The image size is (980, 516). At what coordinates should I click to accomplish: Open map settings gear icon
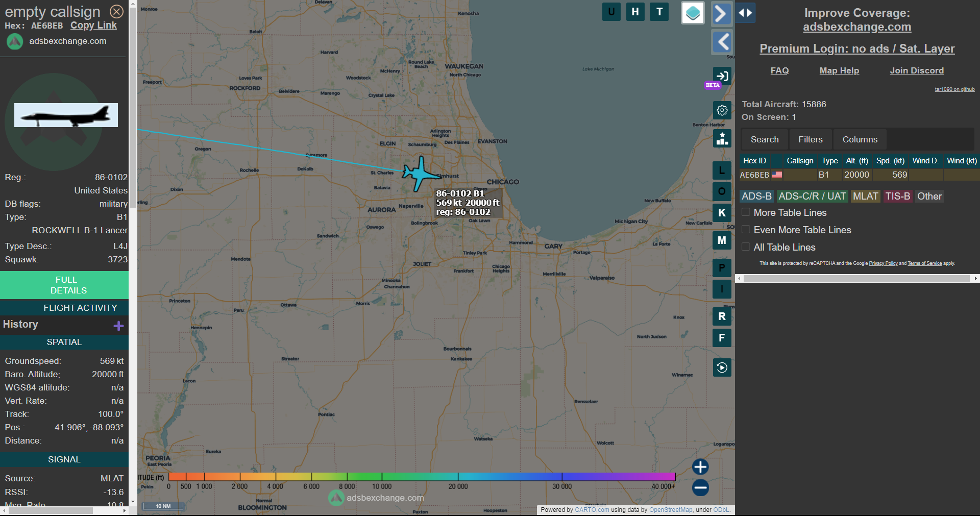point(722,110)
